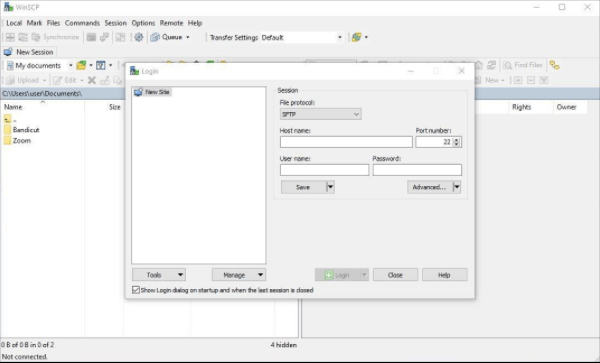
Task: Click the 4 hidden status bar text
Action: pos(284,345)
